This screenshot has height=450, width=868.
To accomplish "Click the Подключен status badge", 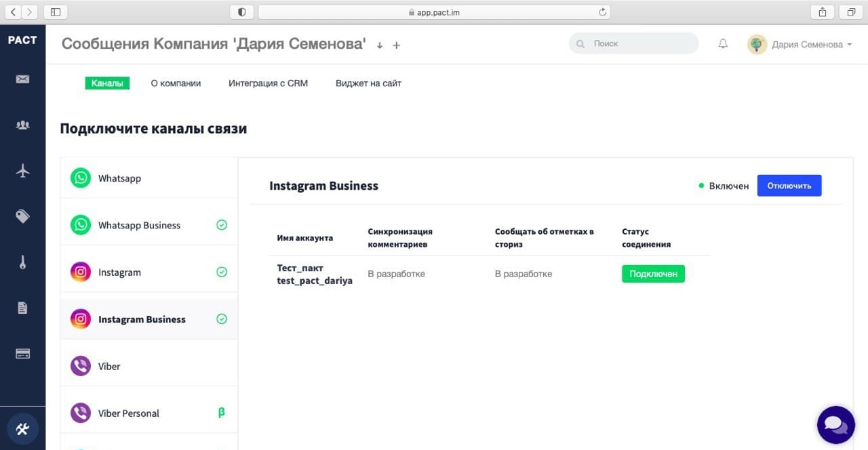I will coord(653,274).
